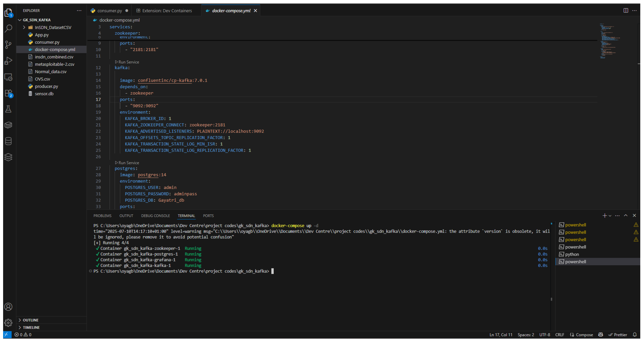Open the Remote Explorer view icon

point(9,77)
